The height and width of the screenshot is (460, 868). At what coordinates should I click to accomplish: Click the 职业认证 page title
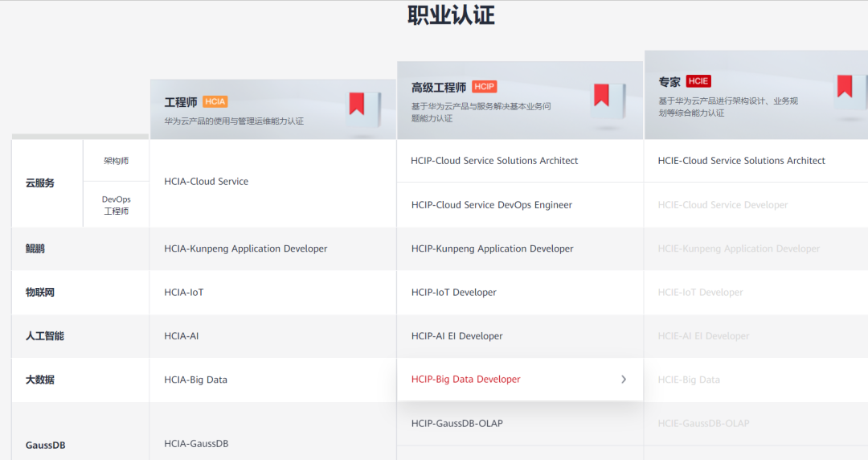[x=451, y=15]
